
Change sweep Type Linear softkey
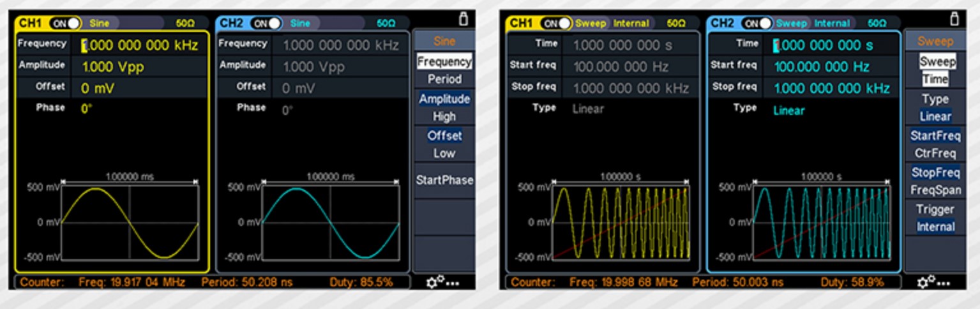click(x=935, y=107)
